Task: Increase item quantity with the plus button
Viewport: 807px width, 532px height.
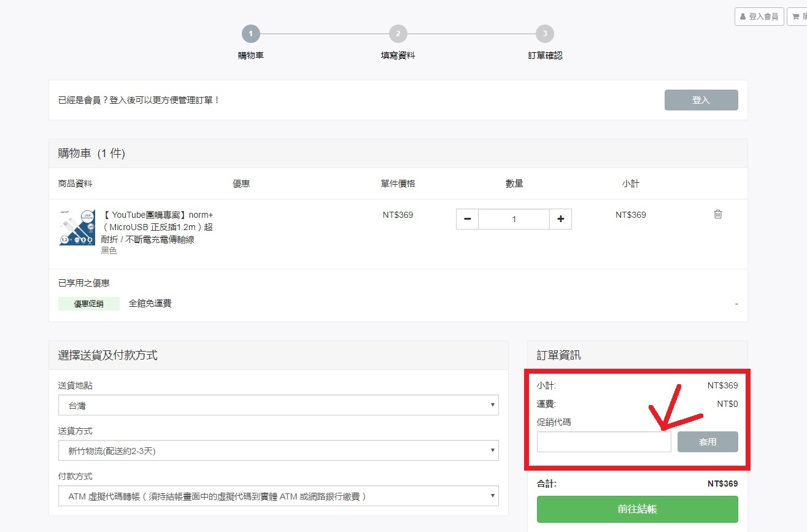Action: click(560, 219)
